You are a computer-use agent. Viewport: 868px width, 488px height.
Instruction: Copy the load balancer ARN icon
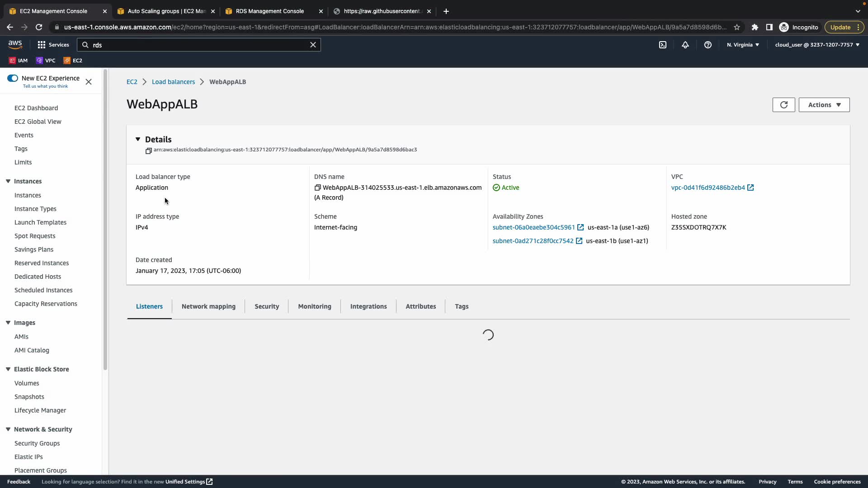(148, 151)
